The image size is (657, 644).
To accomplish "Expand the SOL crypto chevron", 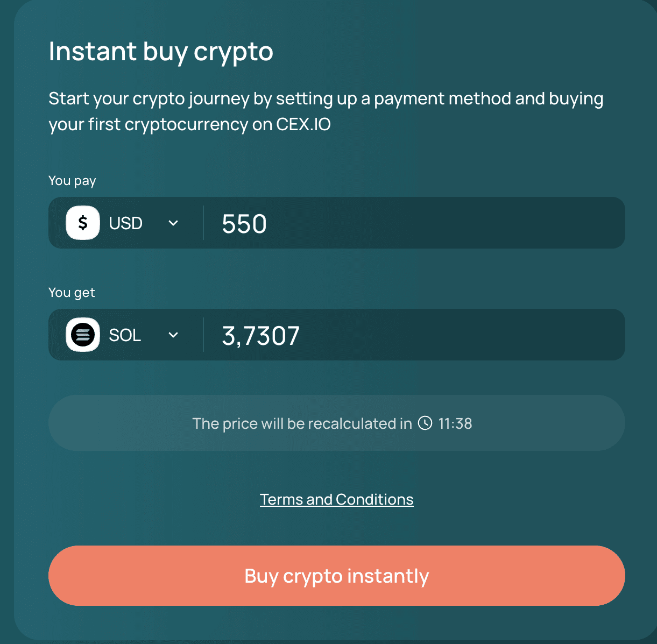I will pyautogui.click(x=173, y=335).
